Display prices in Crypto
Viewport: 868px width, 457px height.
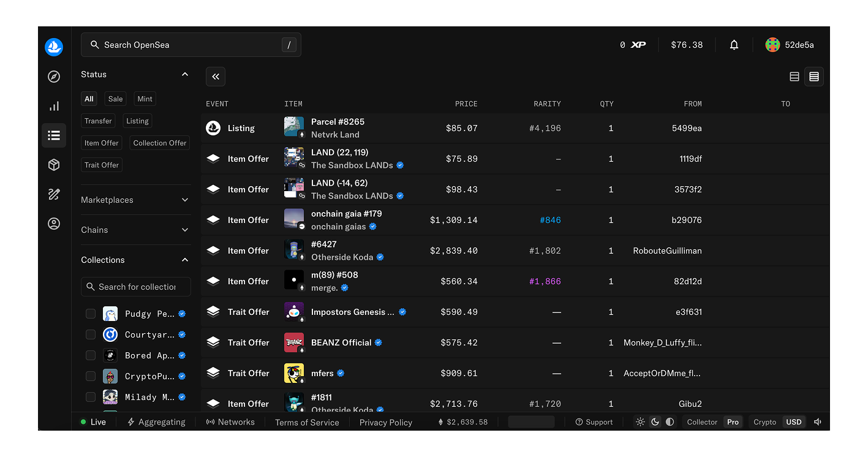[764, 422]
